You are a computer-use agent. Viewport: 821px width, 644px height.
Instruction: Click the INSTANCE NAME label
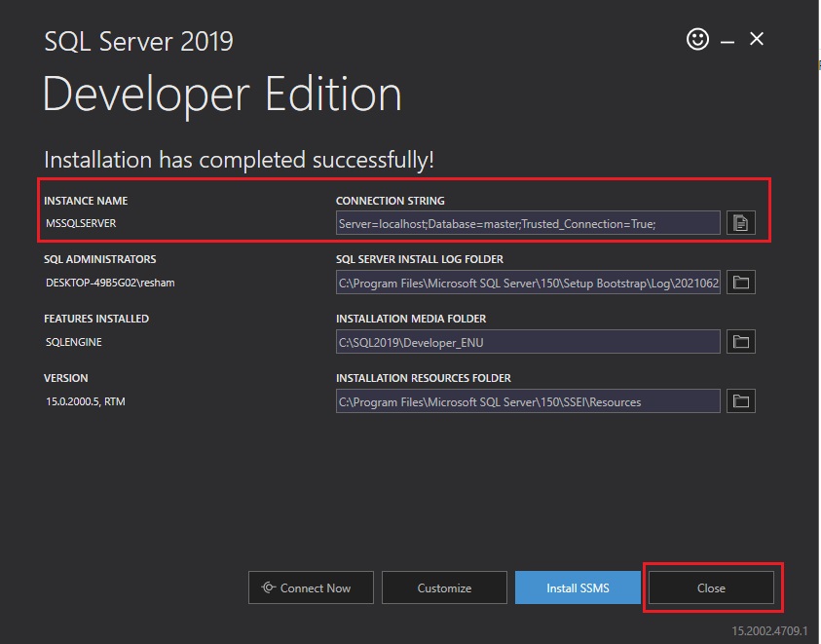[86, 201]
